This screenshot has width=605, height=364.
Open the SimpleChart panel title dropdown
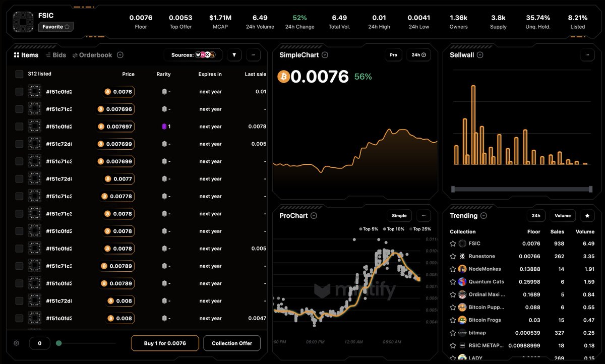[325, 55]
